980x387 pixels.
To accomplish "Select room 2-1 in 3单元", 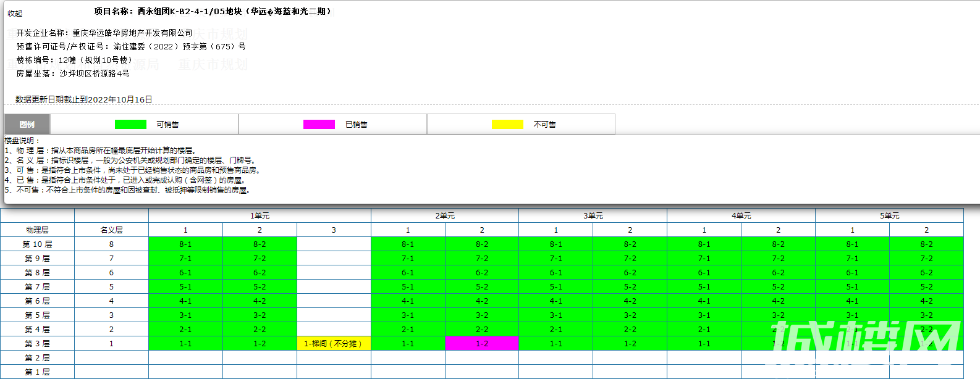I will click(x=556, y=330).
